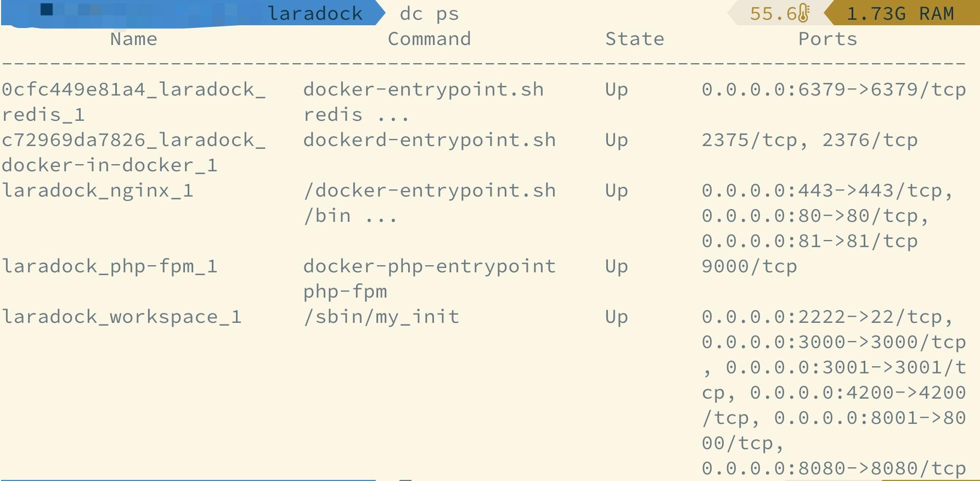Click the thermometer icon in the prompt

[x=804, y=13]
